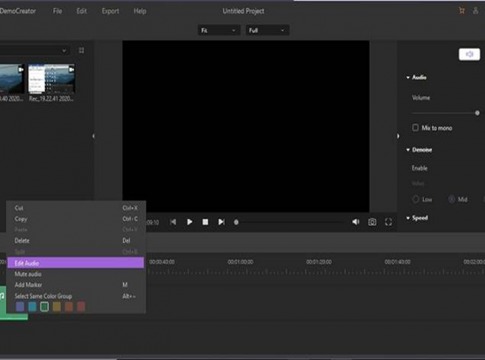Image resolution: width=485 pixels, height=360 pixels.
Task: Open the Fit zoom dropdown
Action: click(x=219, y=30)
